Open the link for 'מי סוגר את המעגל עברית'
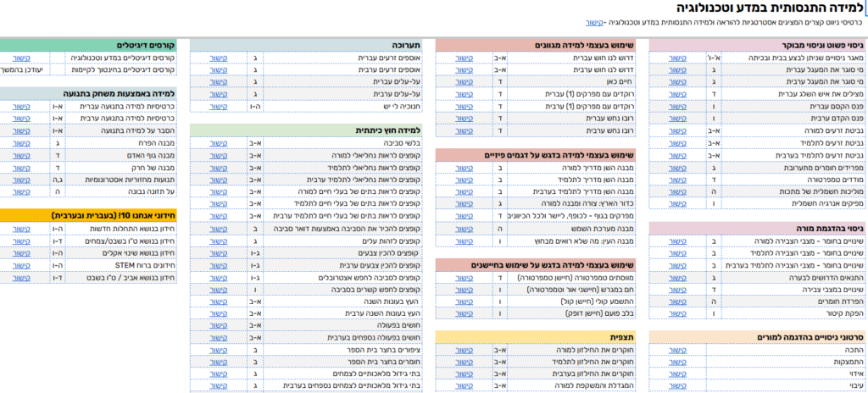The image size is (868, 393). tap(677, 69)
